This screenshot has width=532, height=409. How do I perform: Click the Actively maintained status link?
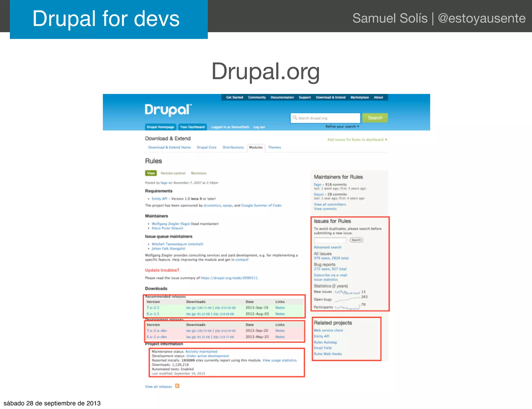click(201, 352)
